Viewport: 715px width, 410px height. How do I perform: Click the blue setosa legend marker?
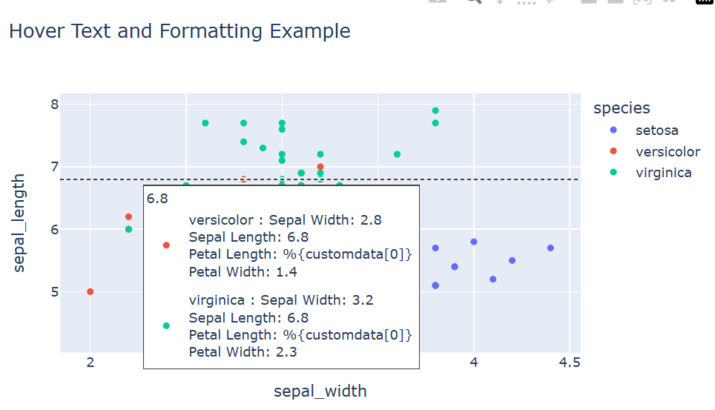(613, 130)
